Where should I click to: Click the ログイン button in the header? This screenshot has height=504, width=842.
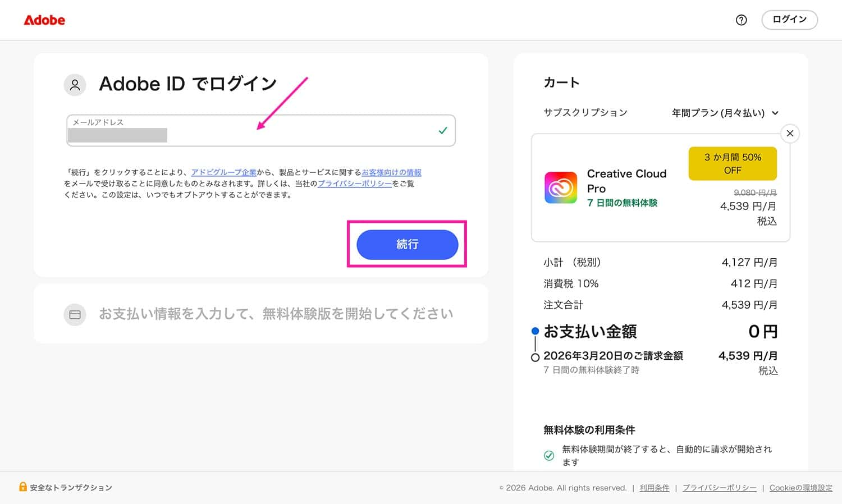pos(789,20)
